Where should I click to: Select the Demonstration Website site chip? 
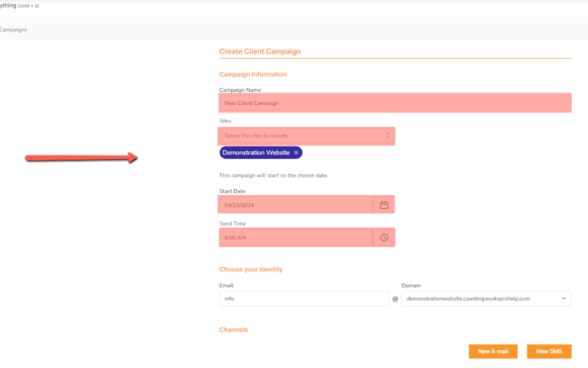pos(256,152)
